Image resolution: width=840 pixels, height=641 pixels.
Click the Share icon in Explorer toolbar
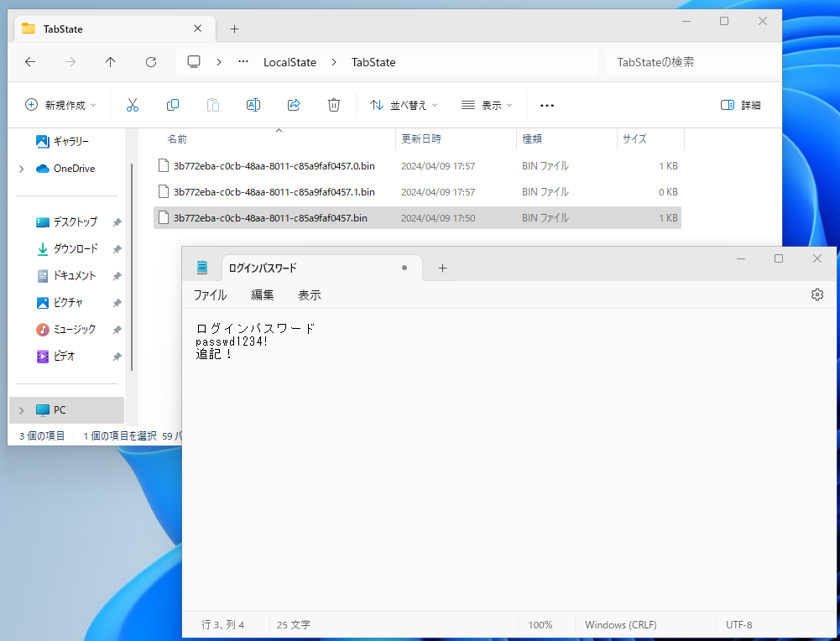click(294, 105)
